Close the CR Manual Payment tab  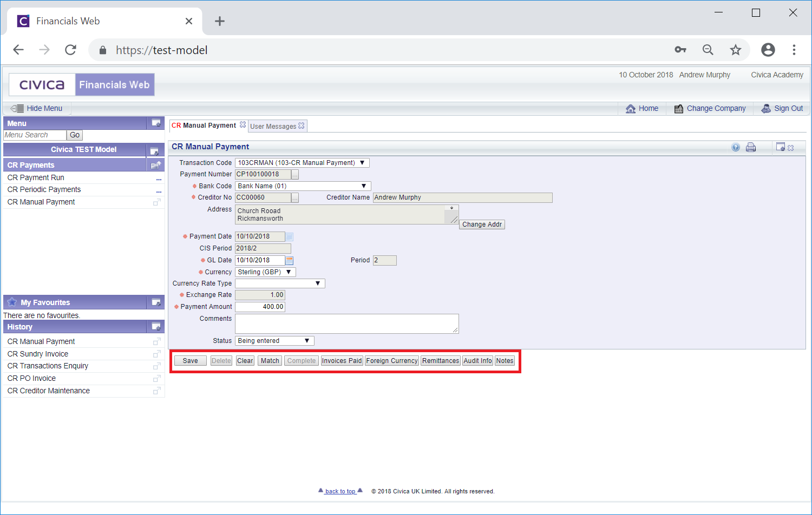tap(243, 125)
